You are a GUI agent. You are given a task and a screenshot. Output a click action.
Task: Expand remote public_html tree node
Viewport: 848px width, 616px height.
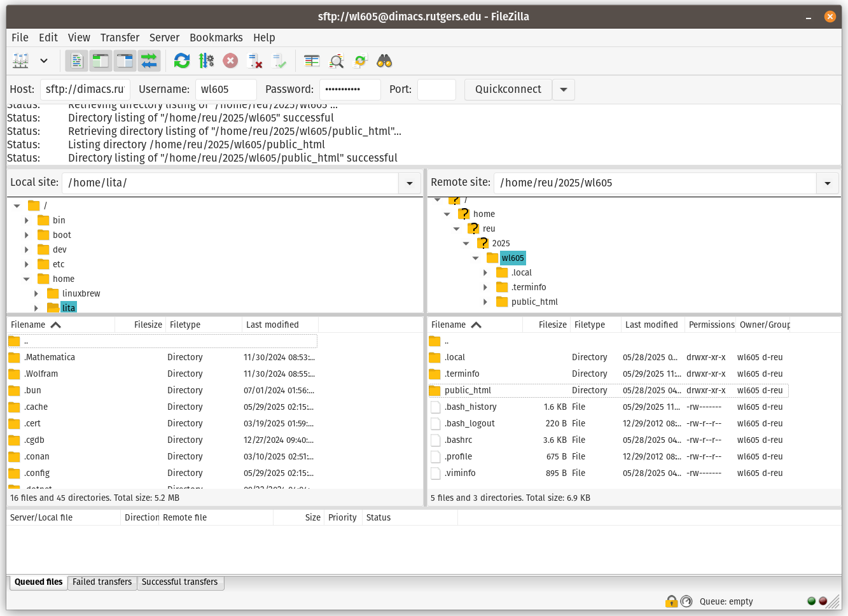pyautogui.click(x=485, y=302)
